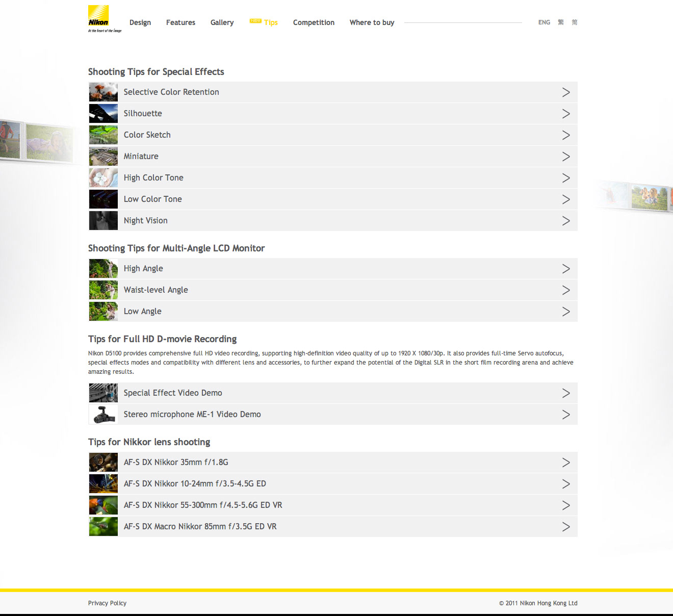
Task: Select High Color Tone text
Action: (x=153, y=178)
